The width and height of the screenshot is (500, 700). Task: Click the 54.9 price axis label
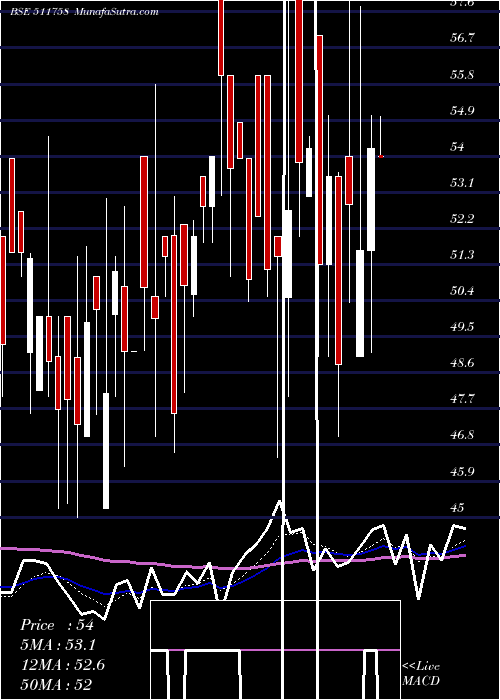[x=464, y=110]
